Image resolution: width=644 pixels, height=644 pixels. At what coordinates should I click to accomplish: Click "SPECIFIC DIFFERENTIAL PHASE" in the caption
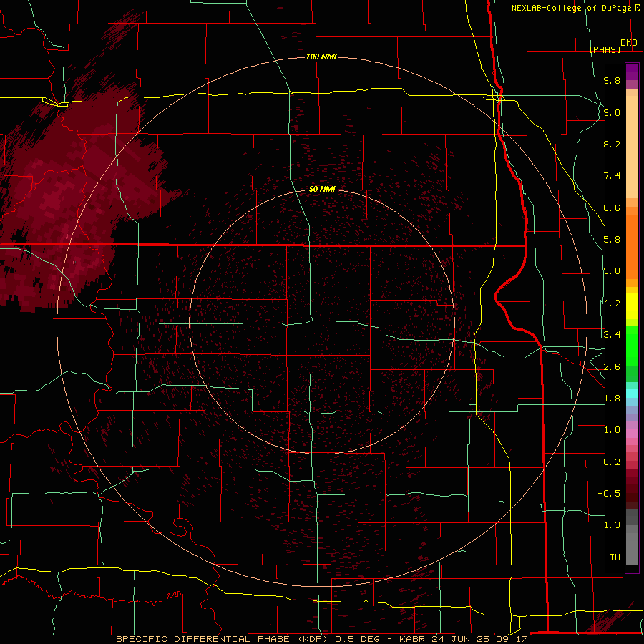204,639
